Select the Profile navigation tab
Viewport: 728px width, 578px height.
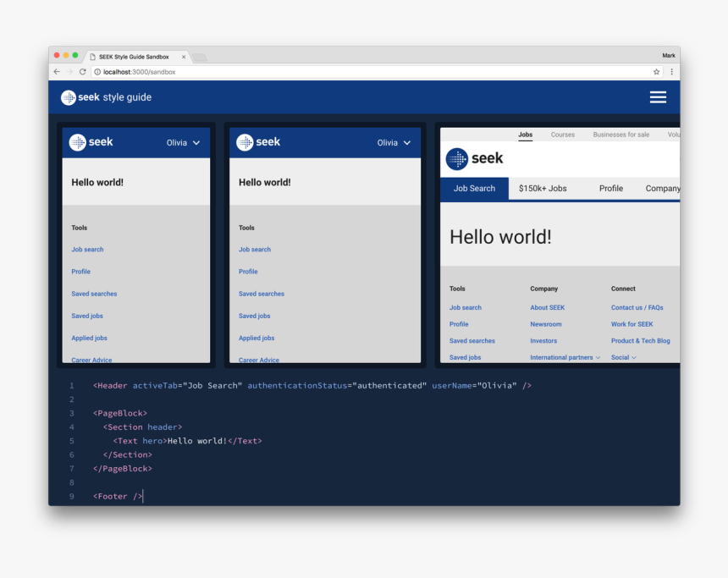coord(610,189)
